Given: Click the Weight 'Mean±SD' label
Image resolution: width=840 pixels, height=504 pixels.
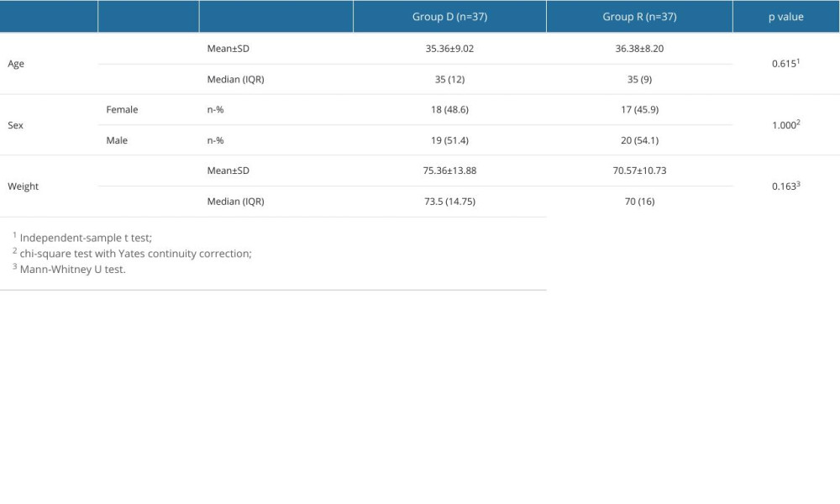Looking at the screenshot, I should [x=228, y=171].
